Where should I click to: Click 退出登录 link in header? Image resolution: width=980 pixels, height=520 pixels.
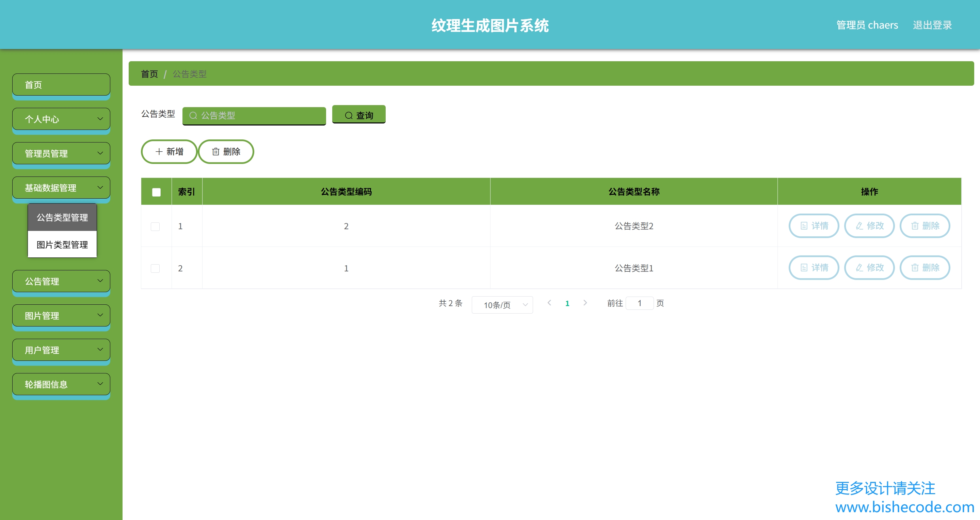[x=932, y=25]
